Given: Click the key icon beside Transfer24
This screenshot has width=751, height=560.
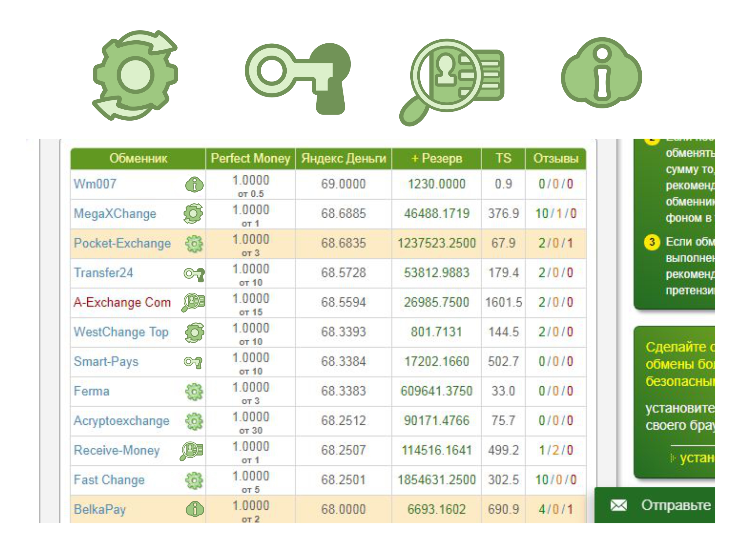Looking at the screenshot, I should point(194,274).
